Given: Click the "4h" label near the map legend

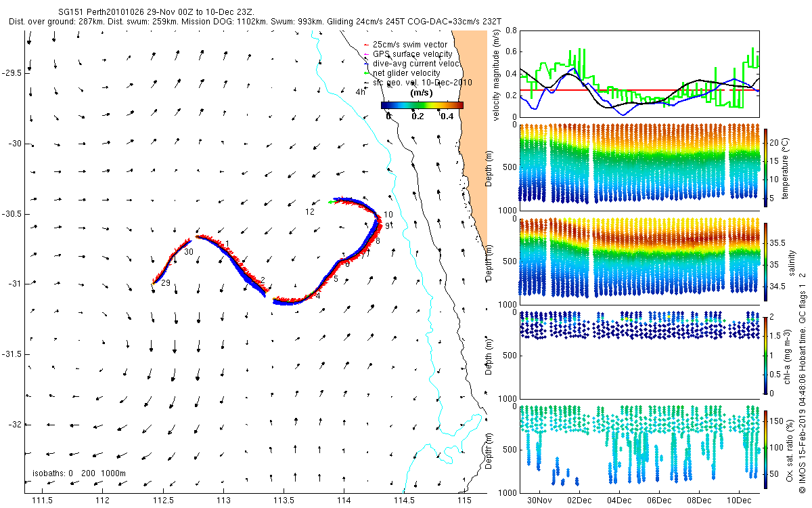Looking at the screenshot, I should pyautogui.click(x=360, y=92).
